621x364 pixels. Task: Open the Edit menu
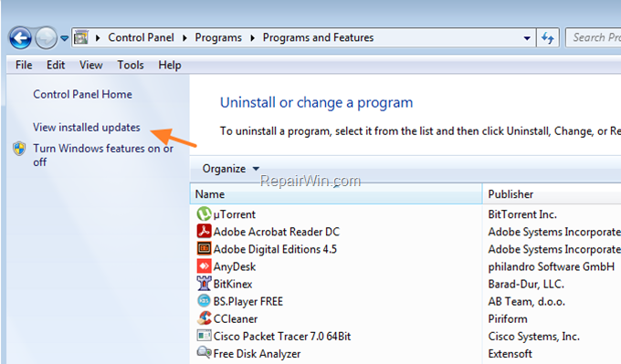(56, 65)
